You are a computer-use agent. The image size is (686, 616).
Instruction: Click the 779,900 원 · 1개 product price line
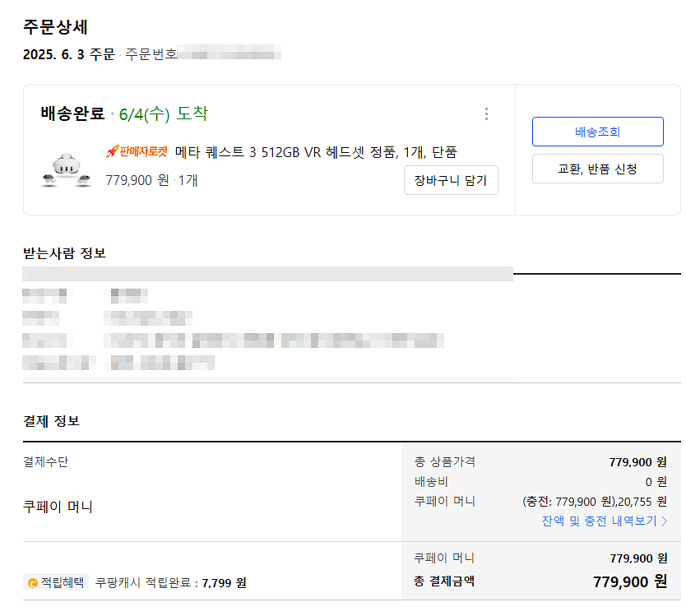pos(151,180)
